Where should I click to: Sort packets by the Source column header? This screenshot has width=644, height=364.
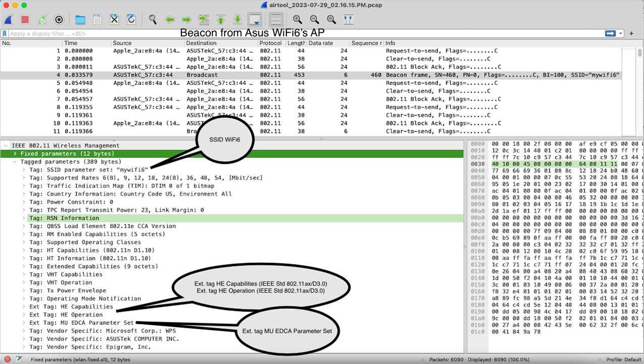(122, 43)
